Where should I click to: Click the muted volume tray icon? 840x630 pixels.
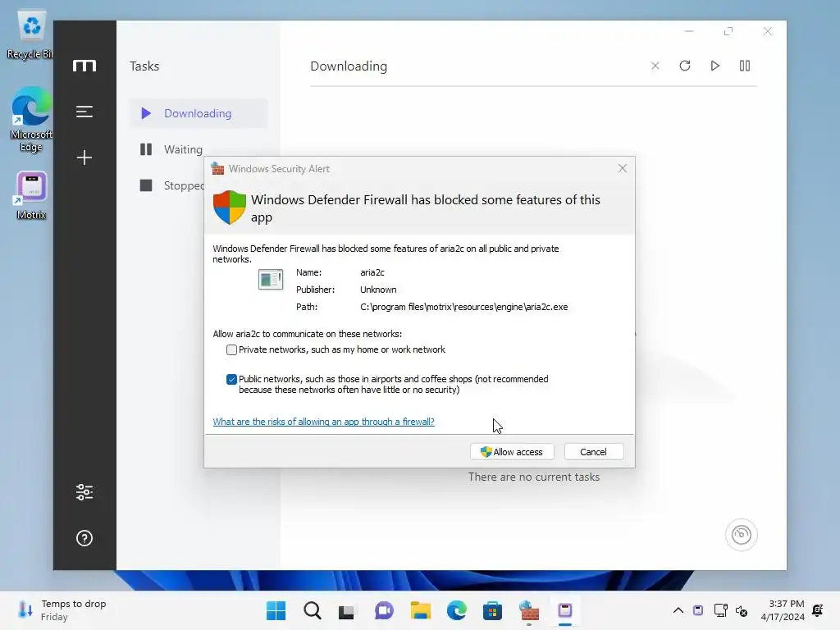742,610
